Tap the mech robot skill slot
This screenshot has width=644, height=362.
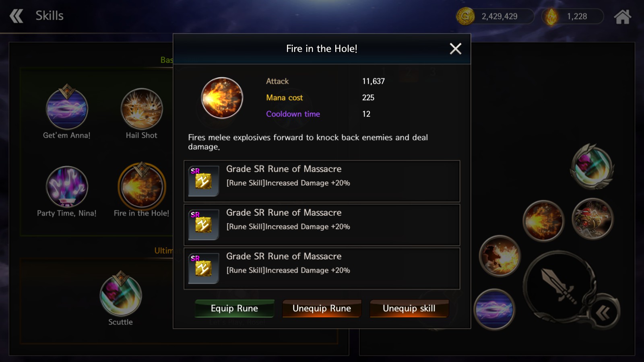click(x=592, y=220)
